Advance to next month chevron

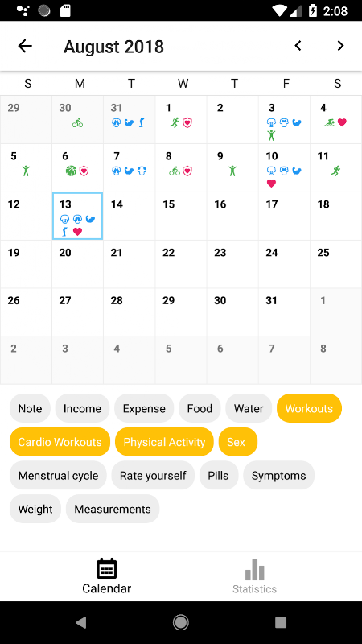(x=340, y=46)
